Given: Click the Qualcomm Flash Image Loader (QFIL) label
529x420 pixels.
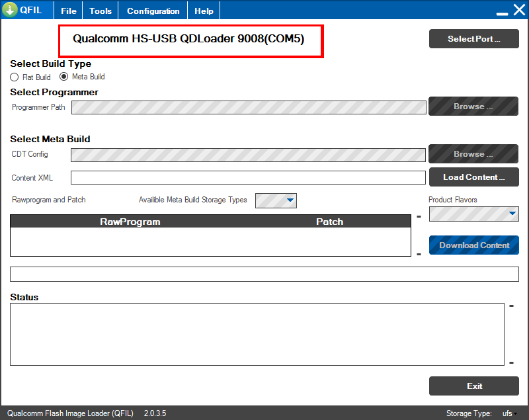Looking at the screenshot, I should pyautogui.click(x=70, y=413).
